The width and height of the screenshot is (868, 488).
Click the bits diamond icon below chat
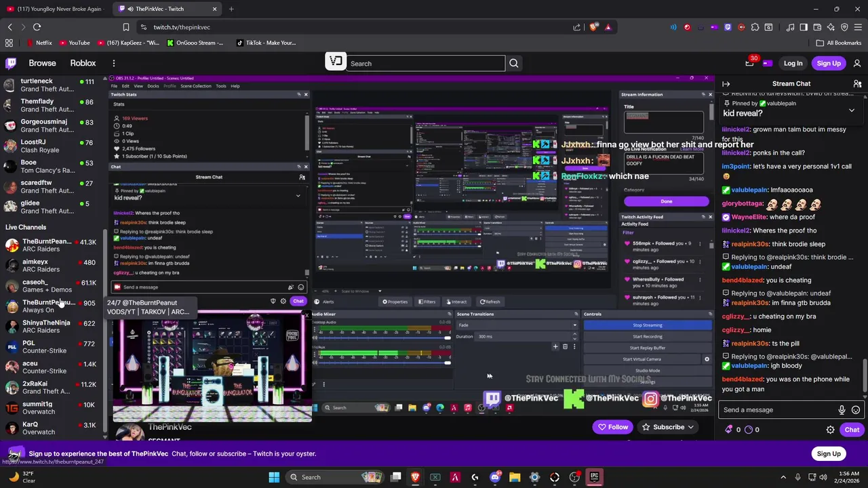[x=729, y=430]
